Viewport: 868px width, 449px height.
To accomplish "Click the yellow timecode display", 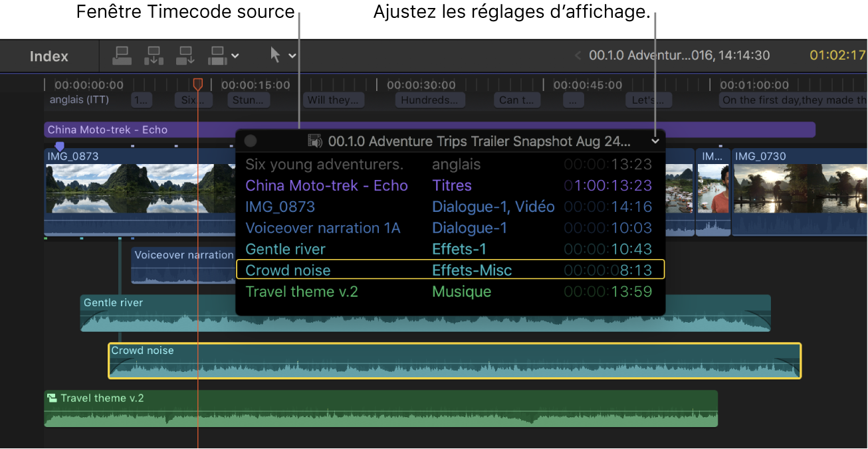I will [x=837, y=55].
